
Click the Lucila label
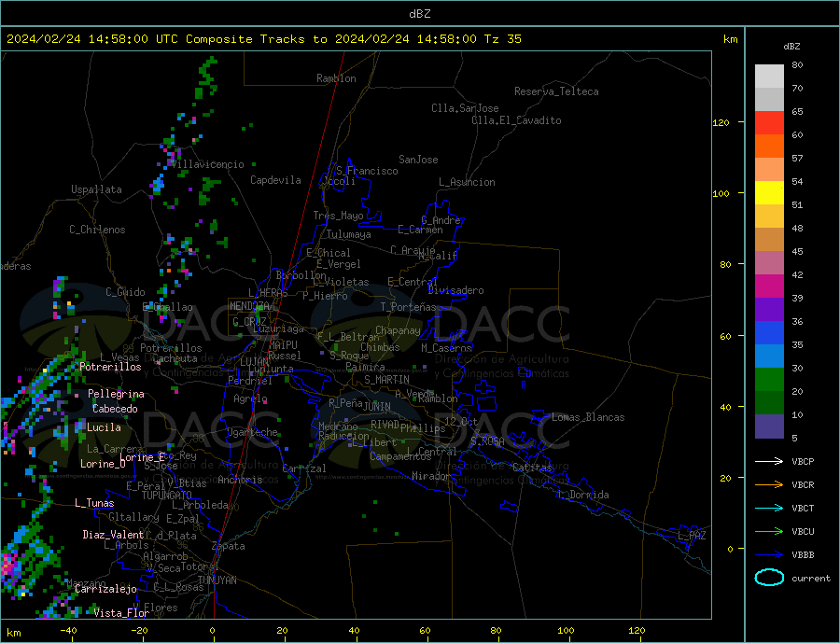(104, 428)
